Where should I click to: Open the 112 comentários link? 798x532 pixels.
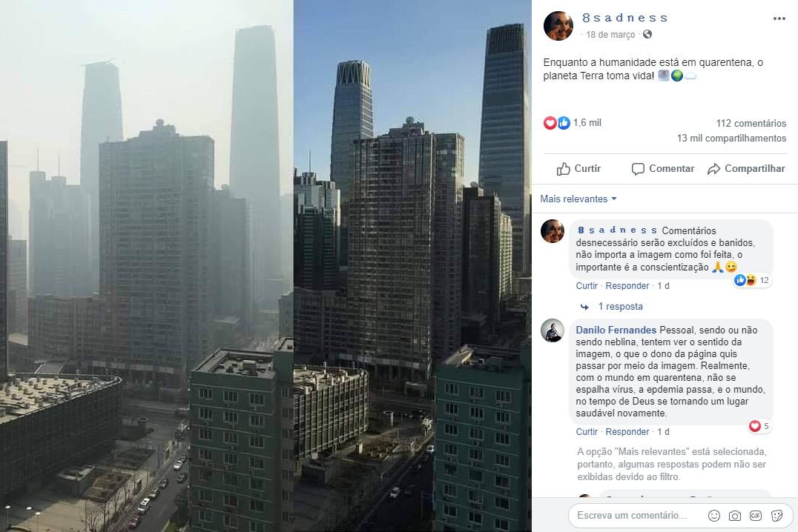(751, 123)
